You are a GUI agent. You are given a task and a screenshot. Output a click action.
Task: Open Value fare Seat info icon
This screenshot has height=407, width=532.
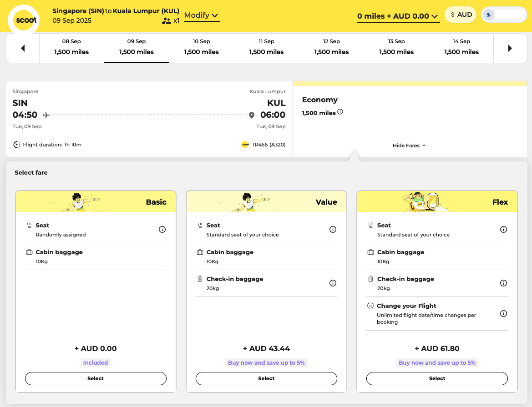[x=333, y=230]
